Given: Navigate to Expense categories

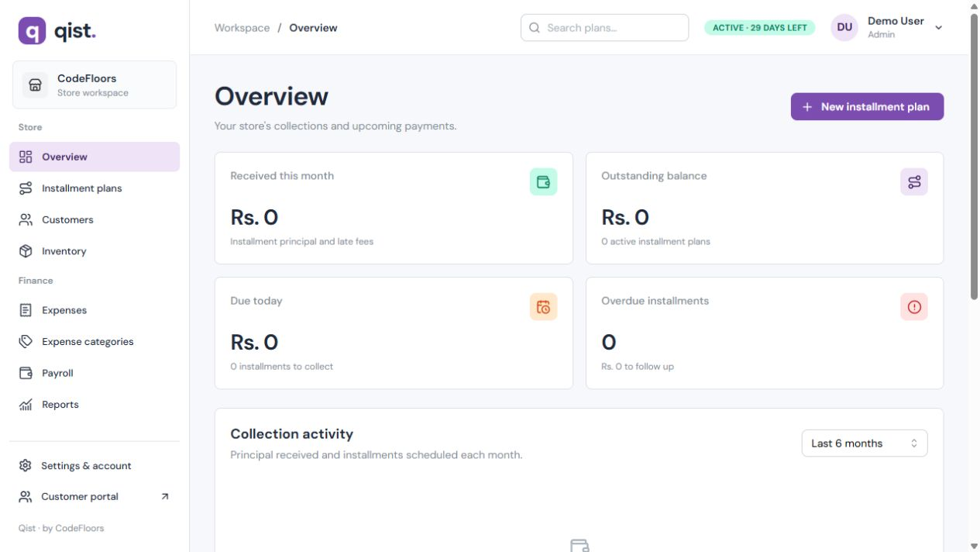Looking at the screenshot, I should click(x=95, y=341).
